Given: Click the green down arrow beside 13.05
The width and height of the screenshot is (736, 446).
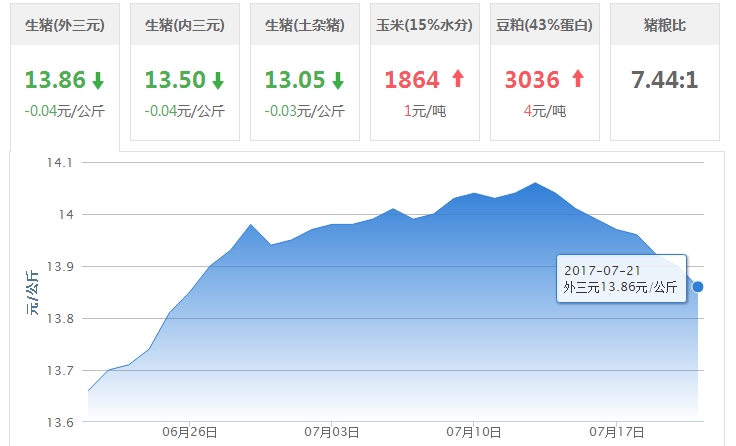Looking at the screenshot, I should click(x=338, y=80).
